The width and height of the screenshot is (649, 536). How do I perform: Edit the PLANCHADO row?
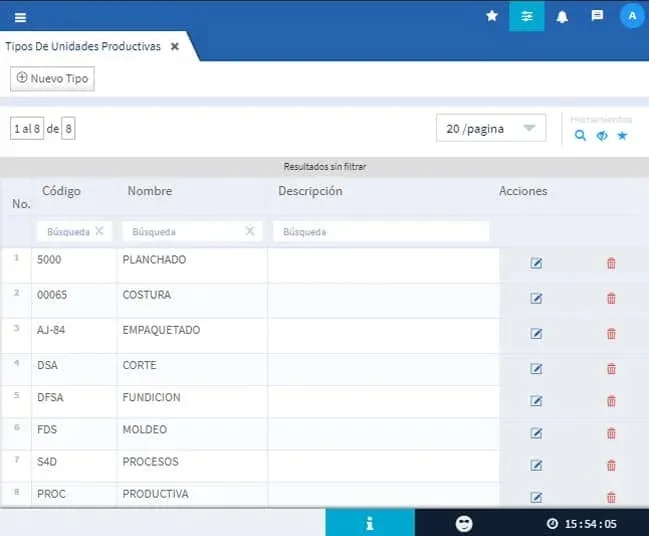click(x=536, y=263)
